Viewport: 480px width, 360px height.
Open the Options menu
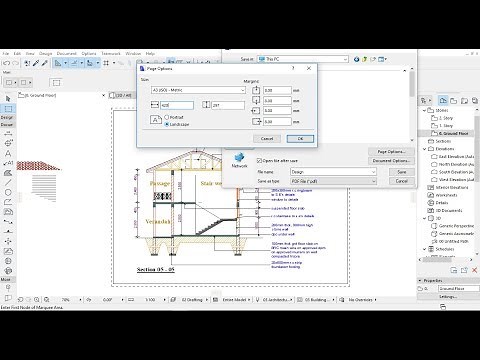point(89,53)
